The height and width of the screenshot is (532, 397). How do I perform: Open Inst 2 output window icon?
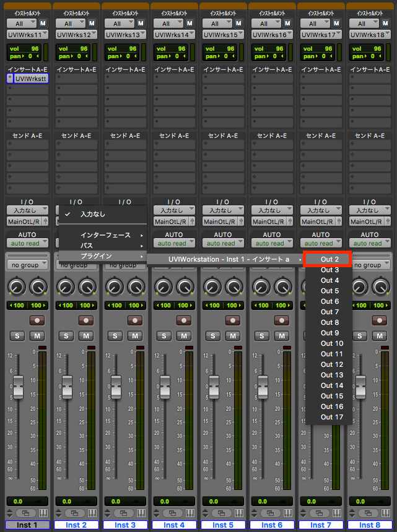pos(74,513)
